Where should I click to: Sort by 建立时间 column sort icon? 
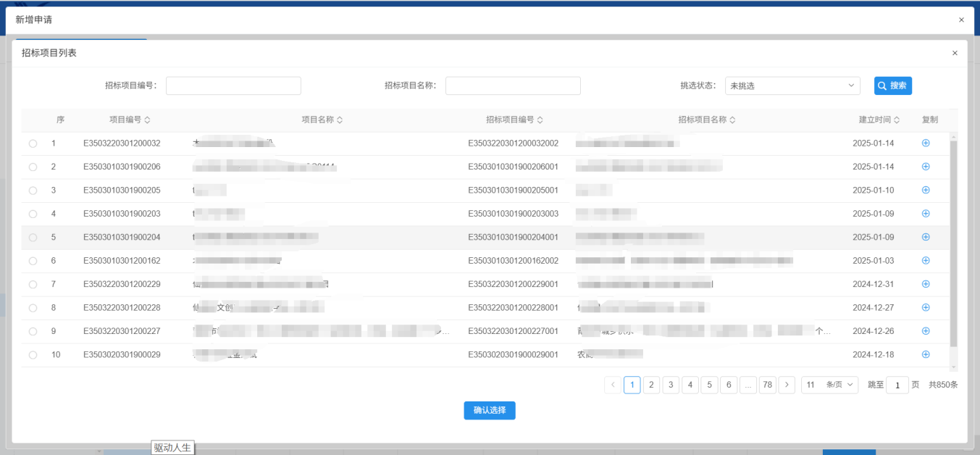[897, 120]
